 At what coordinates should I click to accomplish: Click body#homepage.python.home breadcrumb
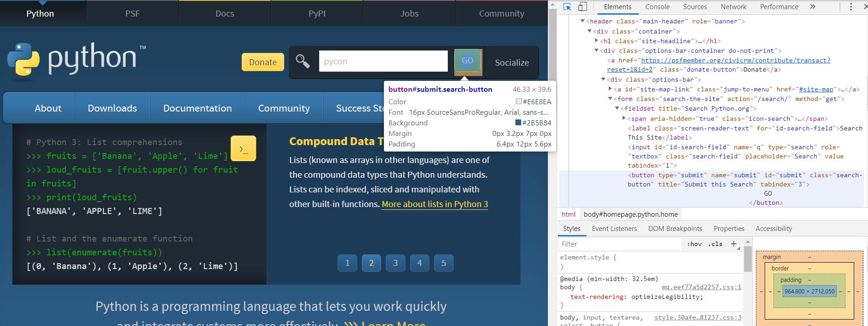pos(631,214)
